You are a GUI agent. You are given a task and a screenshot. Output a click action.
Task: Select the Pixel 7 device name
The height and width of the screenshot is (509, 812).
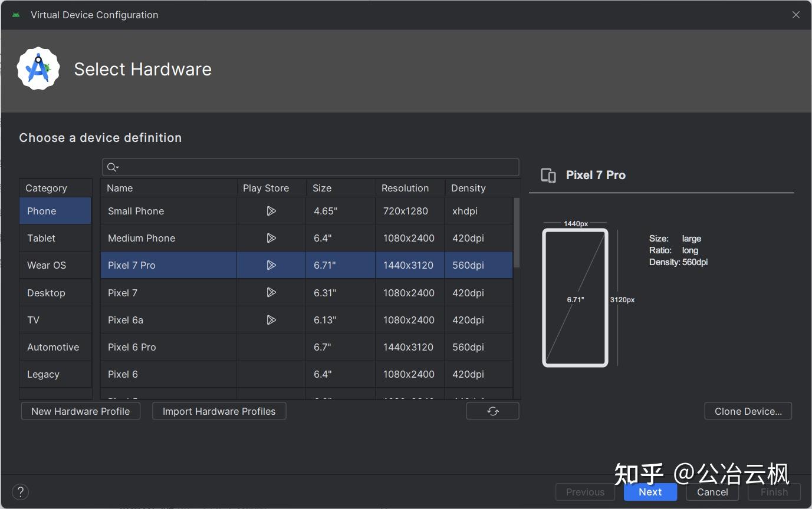[123, 293]
